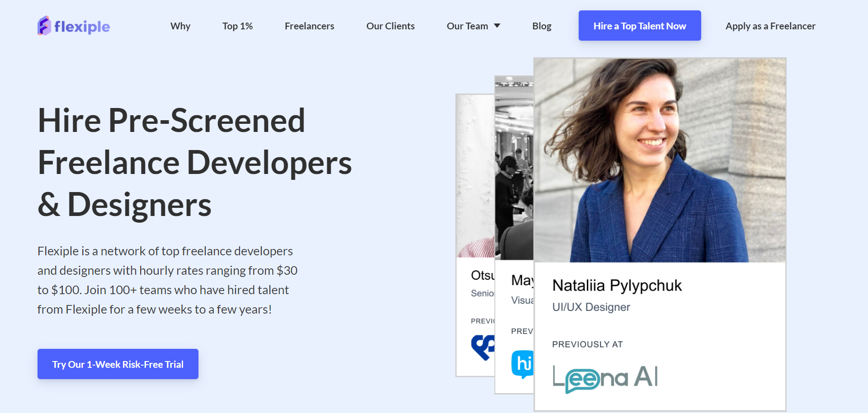
Task: Click the UI/UX Designer role label
Action: point(591,307)
